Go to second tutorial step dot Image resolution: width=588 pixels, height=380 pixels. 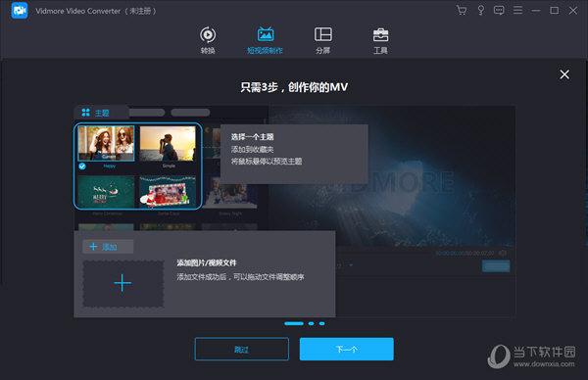coord(312,323)
